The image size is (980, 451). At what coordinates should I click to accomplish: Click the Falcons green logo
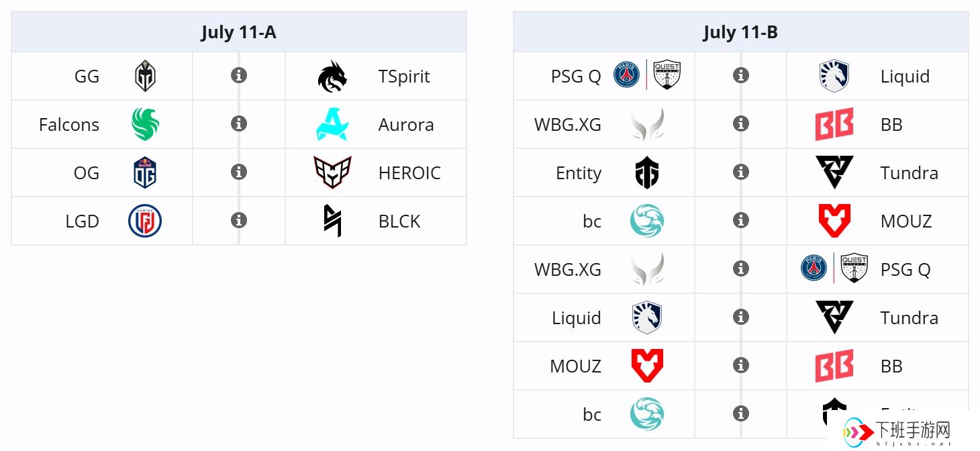pyautogui.click(x=145, y=124)
